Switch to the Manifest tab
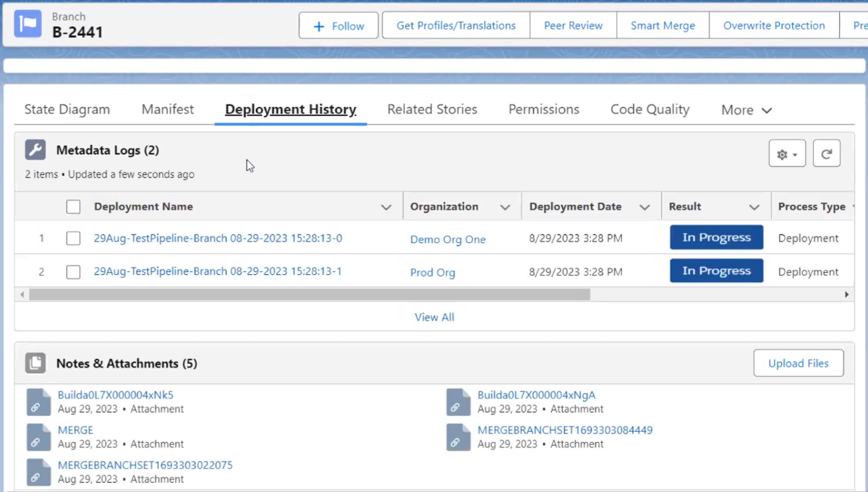The image size is (868, 492). 168,109
